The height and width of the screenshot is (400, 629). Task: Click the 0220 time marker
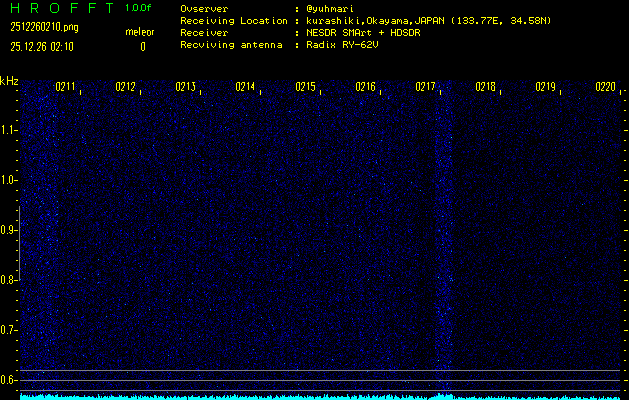[605, 87]
